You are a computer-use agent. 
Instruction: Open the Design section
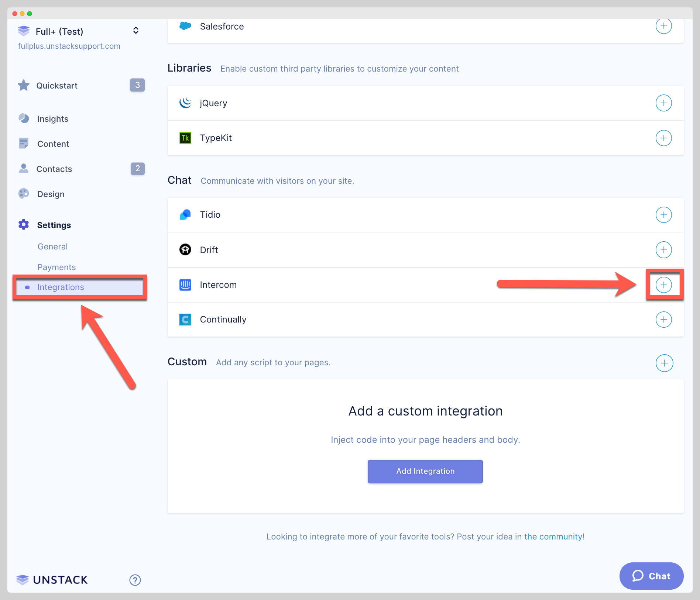[51, 194]
